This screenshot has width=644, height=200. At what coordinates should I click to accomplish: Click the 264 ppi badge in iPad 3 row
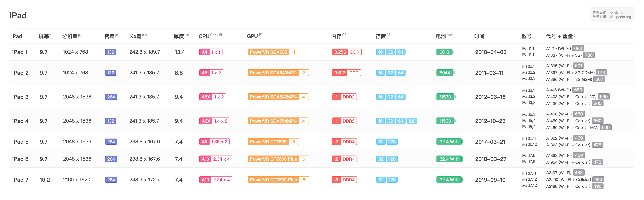pos(111,97)
